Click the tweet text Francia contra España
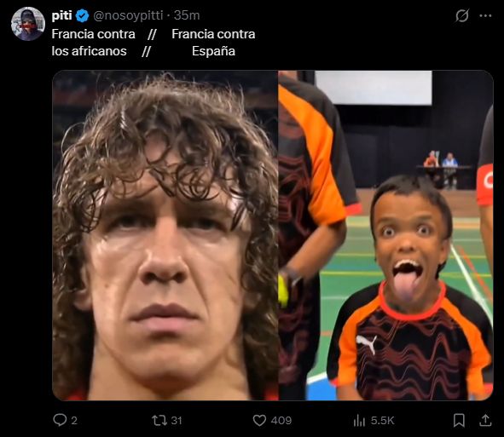This screenshot has width=504, height=437. 213,43
